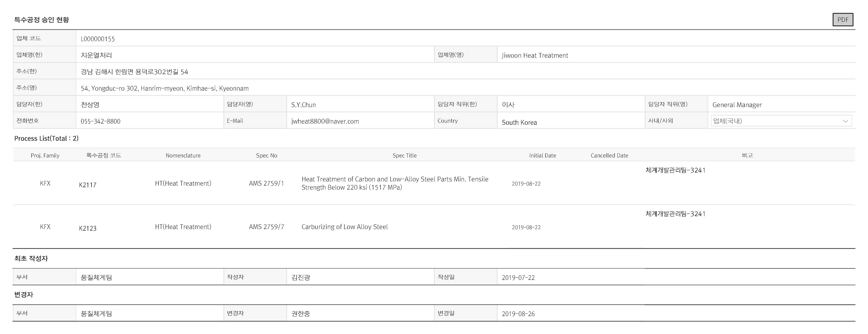Select the K2117 process row
Viewport: 868px width, 334px height.
pyautogui.click(x=88, y=185)
